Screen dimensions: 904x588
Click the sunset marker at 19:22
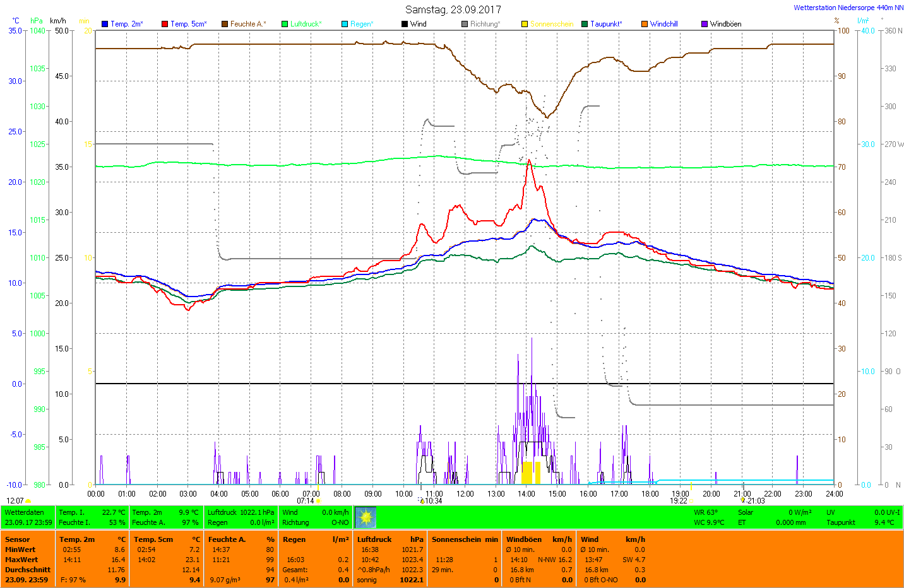[x=691, y=501]
